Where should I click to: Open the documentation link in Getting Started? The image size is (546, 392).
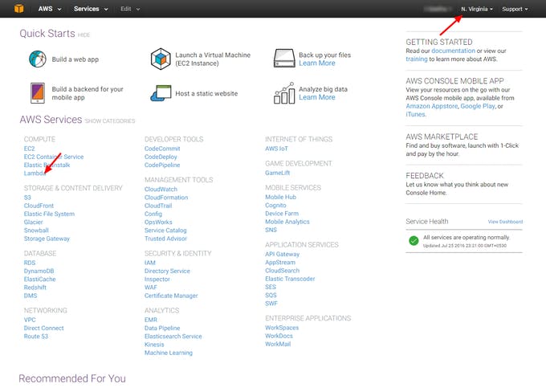(x=453, y=51)
